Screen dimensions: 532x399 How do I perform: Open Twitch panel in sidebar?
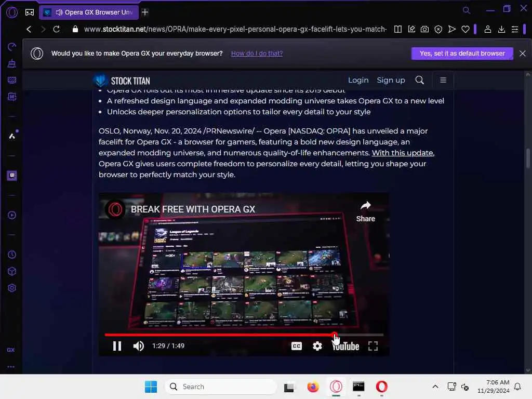[12, 176]
